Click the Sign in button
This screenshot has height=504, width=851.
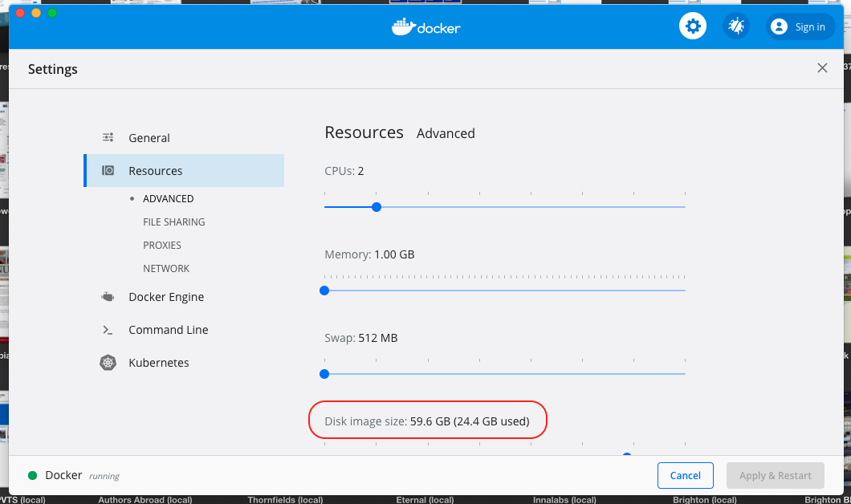tap(800, 26)
